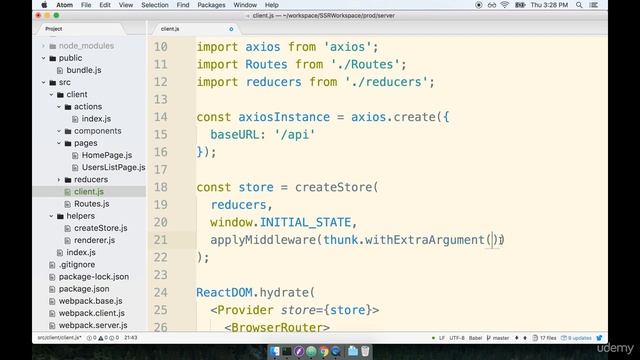Collapse the src folder

44,82
